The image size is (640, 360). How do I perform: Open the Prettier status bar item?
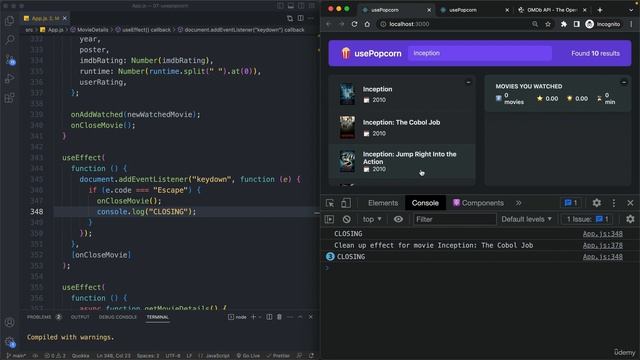tap(278, 356)
